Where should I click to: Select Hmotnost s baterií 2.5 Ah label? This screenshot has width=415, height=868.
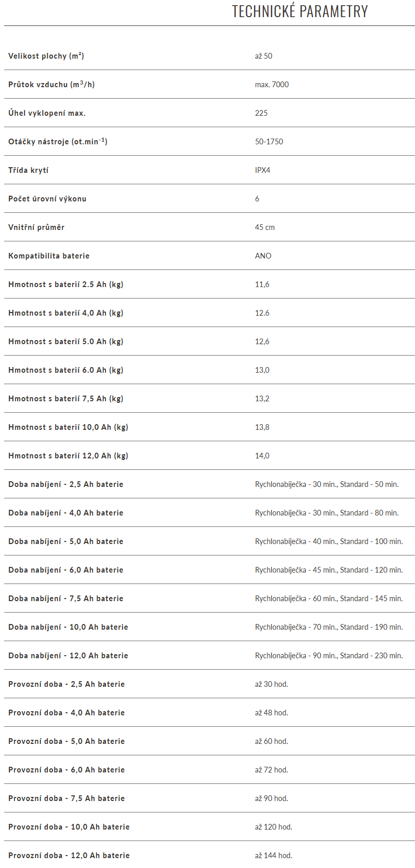[66, 284]
